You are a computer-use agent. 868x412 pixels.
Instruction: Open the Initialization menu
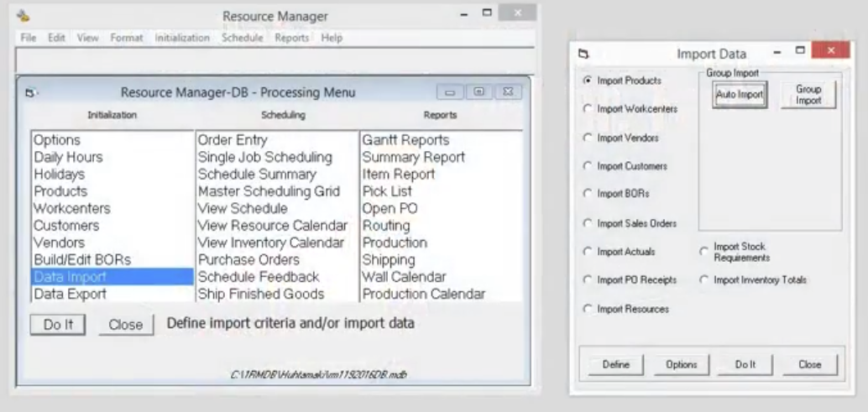[181, 38]
